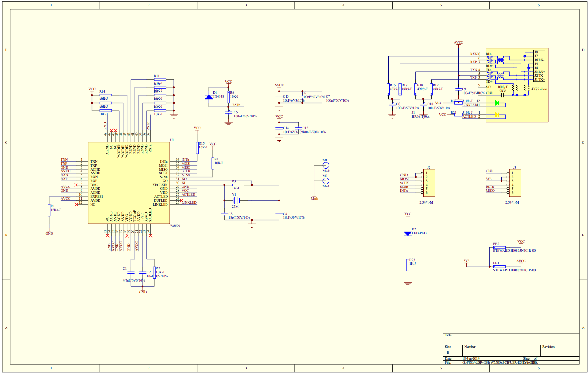
Task: Click the 25M crystal value label
Action: click(235, 206)
